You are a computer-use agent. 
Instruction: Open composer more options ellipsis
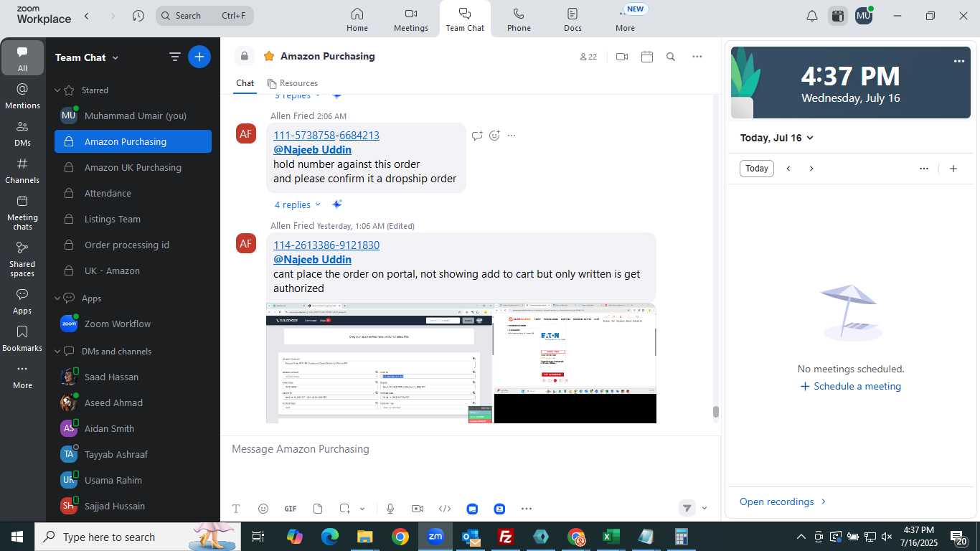pos(527,509)
